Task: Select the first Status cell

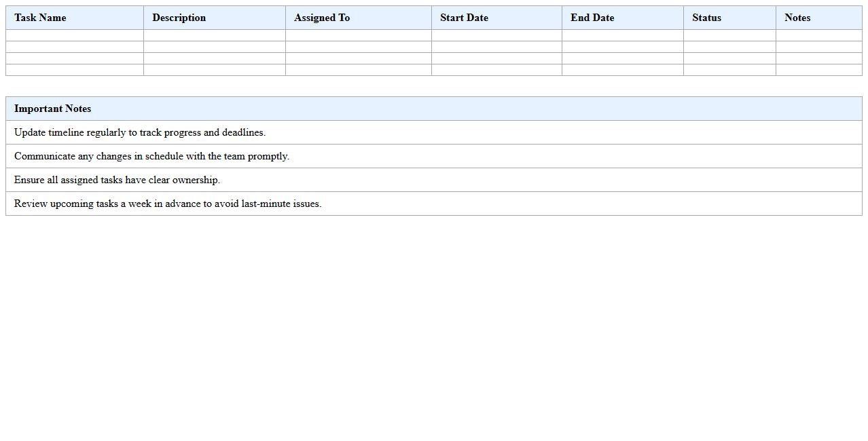Action: pos(729,35)
